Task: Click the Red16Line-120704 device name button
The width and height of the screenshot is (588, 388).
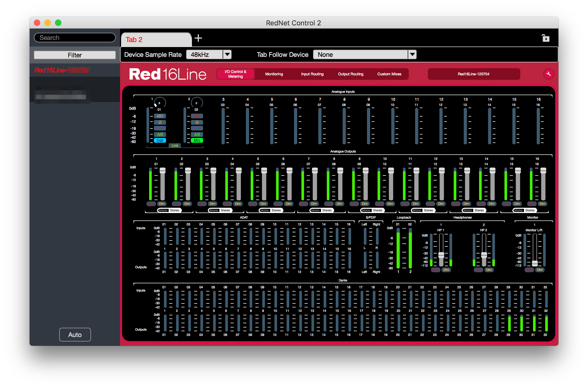Action: (x=474, y=74)
